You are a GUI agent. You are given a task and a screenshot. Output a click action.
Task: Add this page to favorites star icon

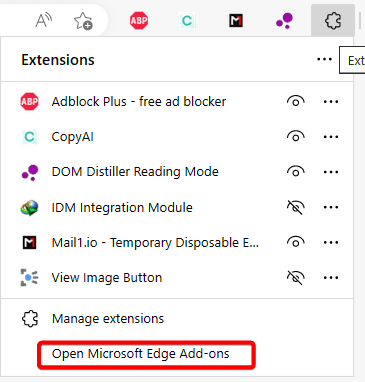point(83,21)
